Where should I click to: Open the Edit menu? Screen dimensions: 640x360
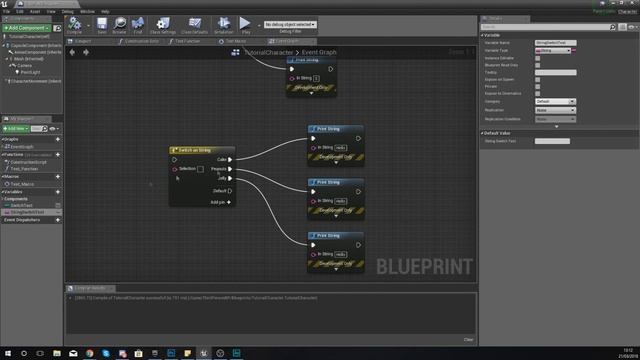pyautogui.click(x=20, y=11)
